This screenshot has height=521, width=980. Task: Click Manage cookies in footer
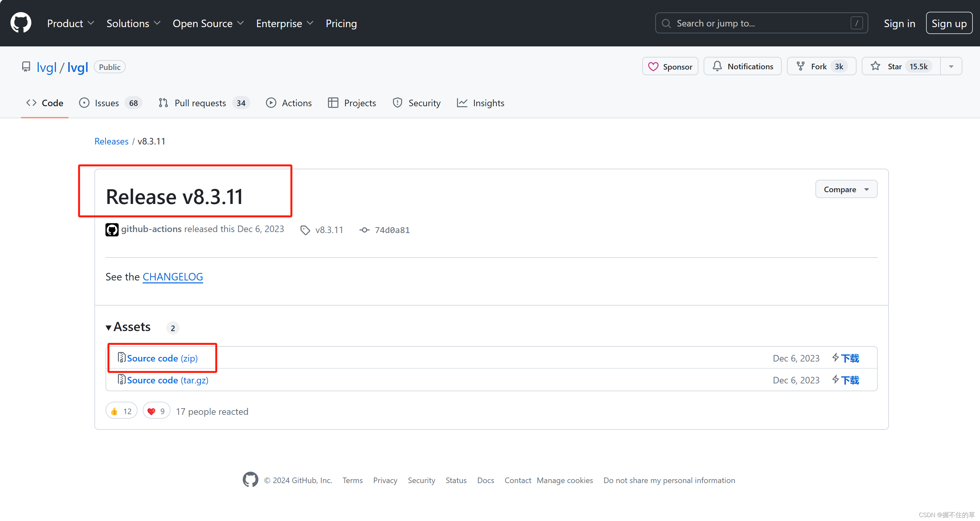(564, 480)
